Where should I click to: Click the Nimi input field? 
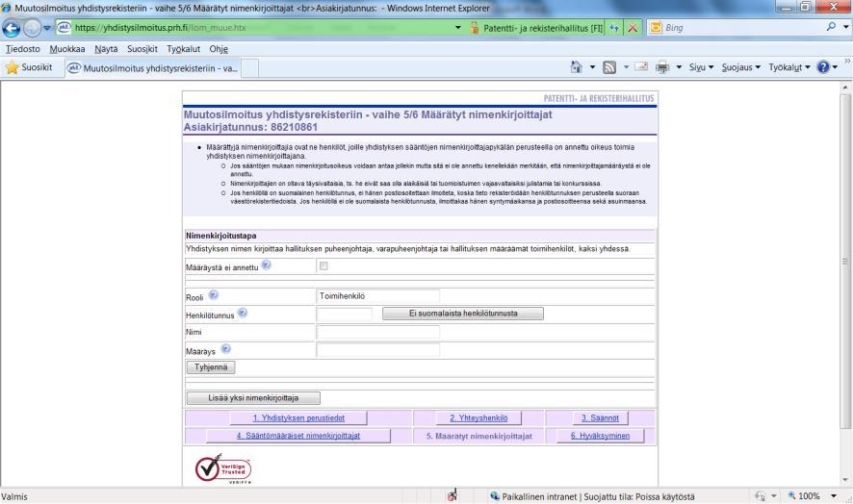coord(378,332)
